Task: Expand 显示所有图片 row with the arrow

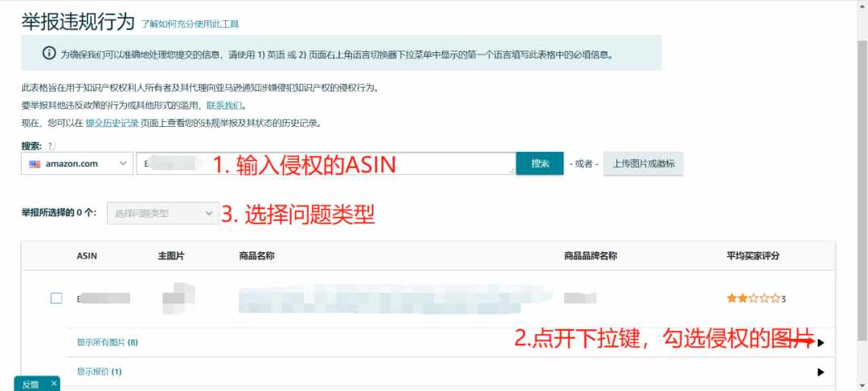Action: [821, 343]
